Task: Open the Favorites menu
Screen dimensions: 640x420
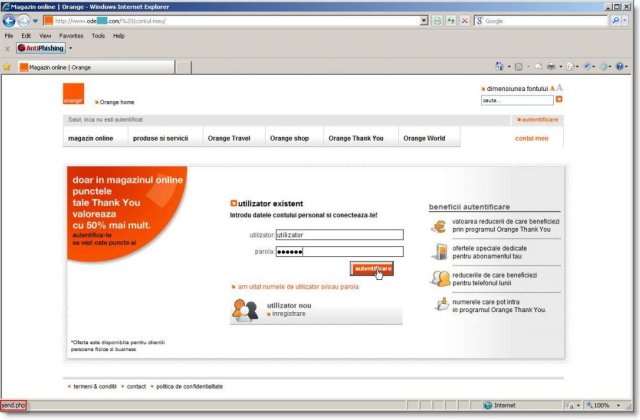Action: (x=71, y=36)
